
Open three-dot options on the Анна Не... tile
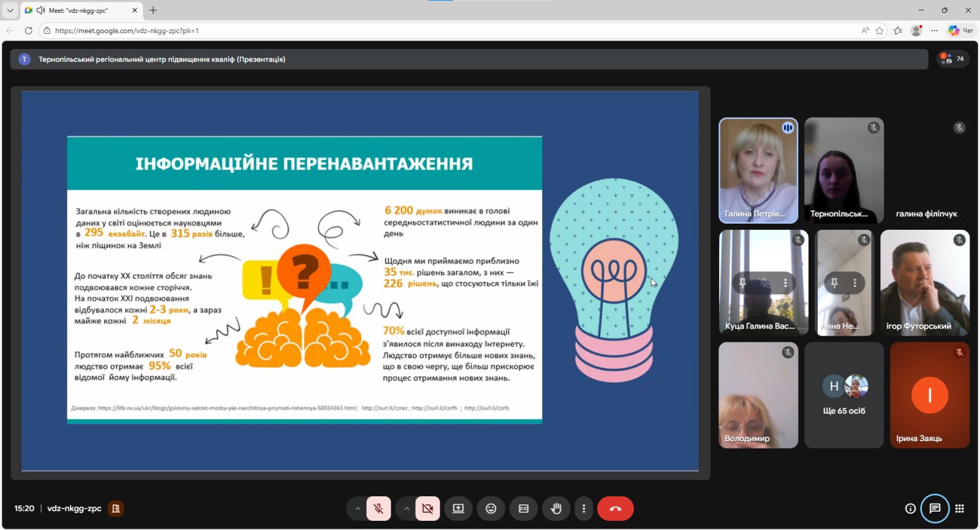854,282
